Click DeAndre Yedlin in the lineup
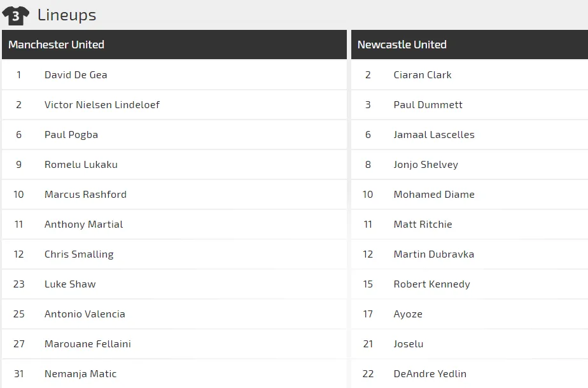The image size is (588, 388). (430, 373)
